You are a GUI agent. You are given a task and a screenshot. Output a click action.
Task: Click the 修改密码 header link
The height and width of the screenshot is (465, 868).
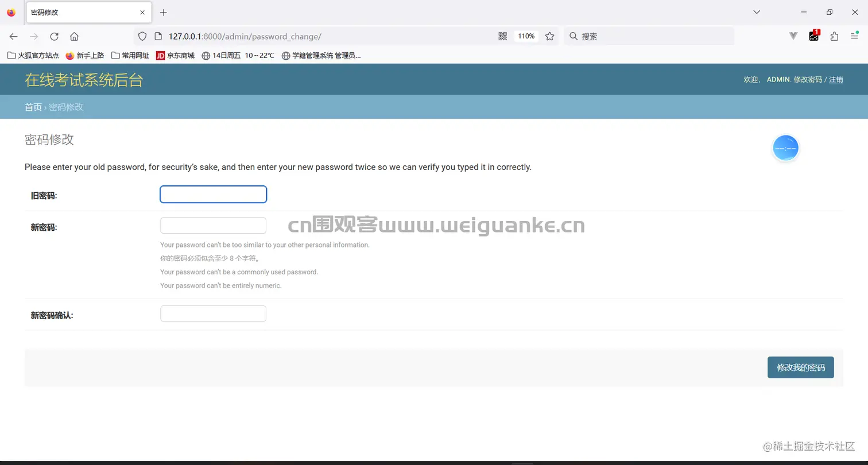[808, 80]
